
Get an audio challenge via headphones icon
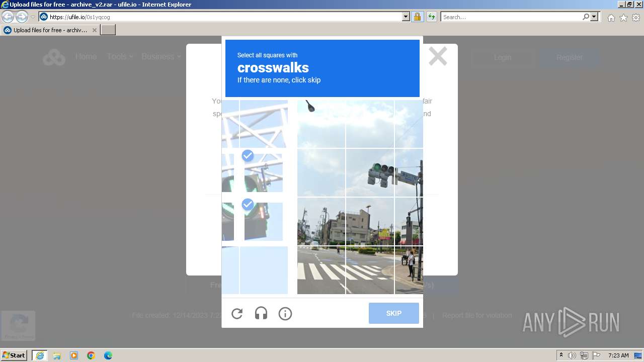tap(261, 314)
